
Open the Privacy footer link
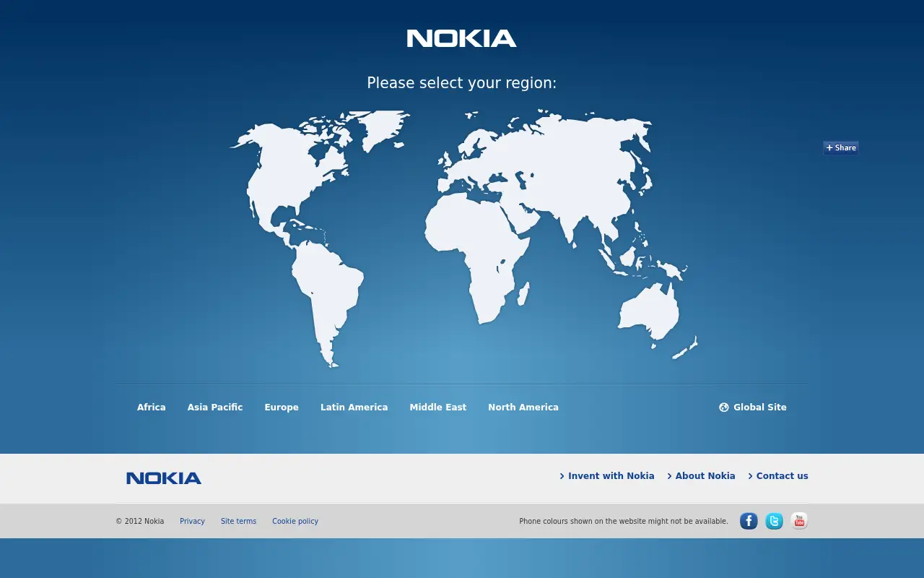click(193, 521)
